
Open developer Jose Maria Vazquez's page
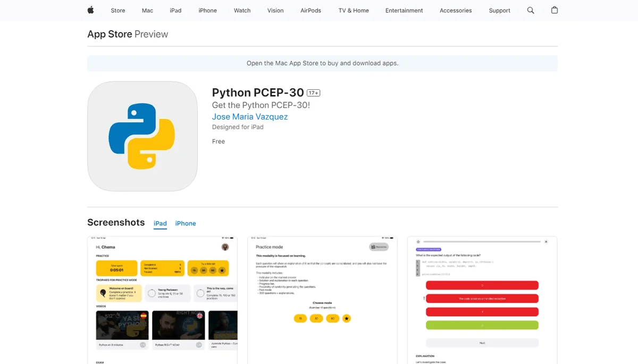click(250, 117)
